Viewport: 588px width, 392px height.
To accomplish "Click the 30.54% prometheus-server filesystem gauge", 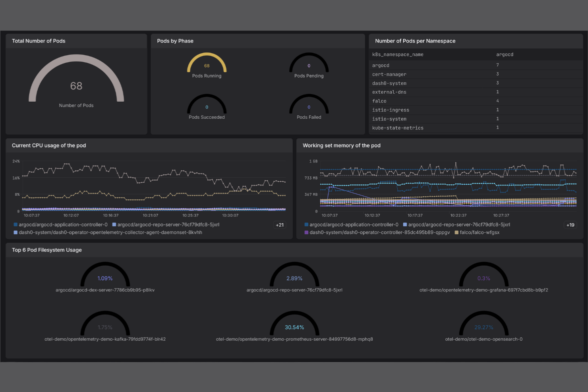I will [294, 327].
